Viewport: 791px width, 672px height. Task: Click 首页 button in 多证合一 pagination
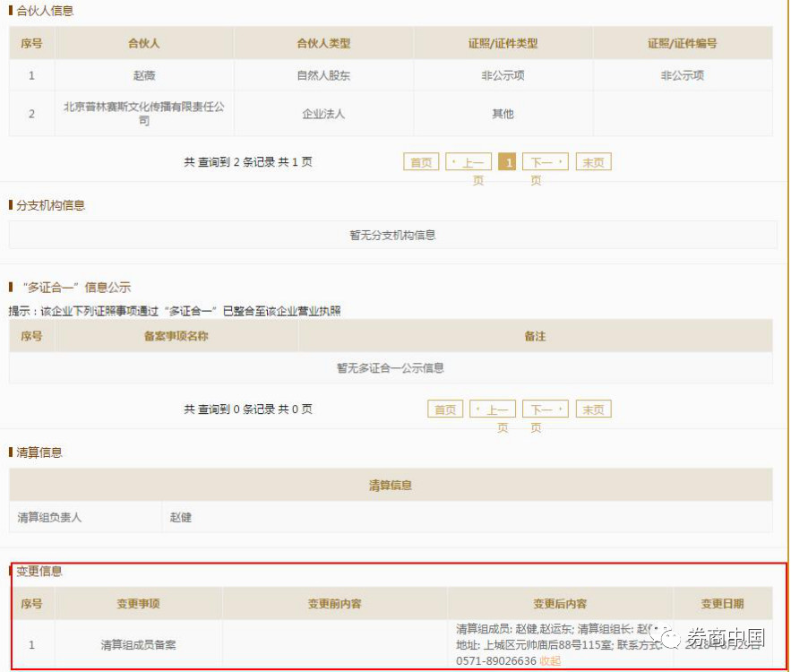click(445, 409)
